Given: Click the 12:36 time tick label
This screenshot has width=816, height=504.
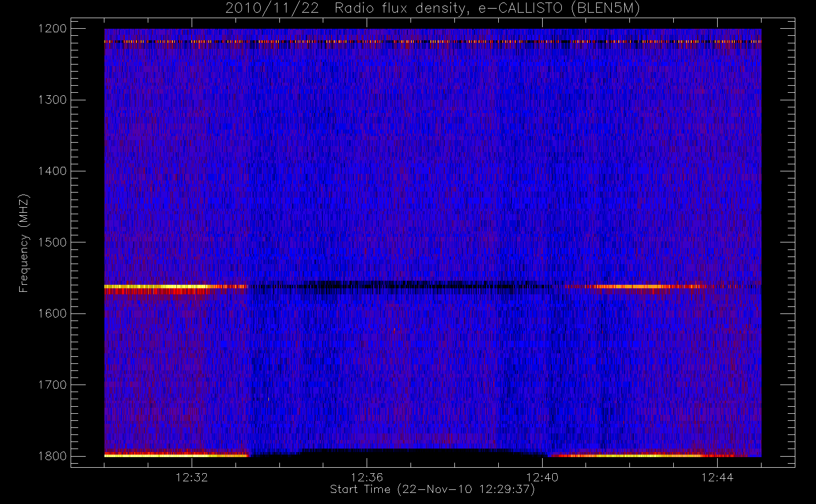Looking at the screenshot, I should [x=367, y=477].
